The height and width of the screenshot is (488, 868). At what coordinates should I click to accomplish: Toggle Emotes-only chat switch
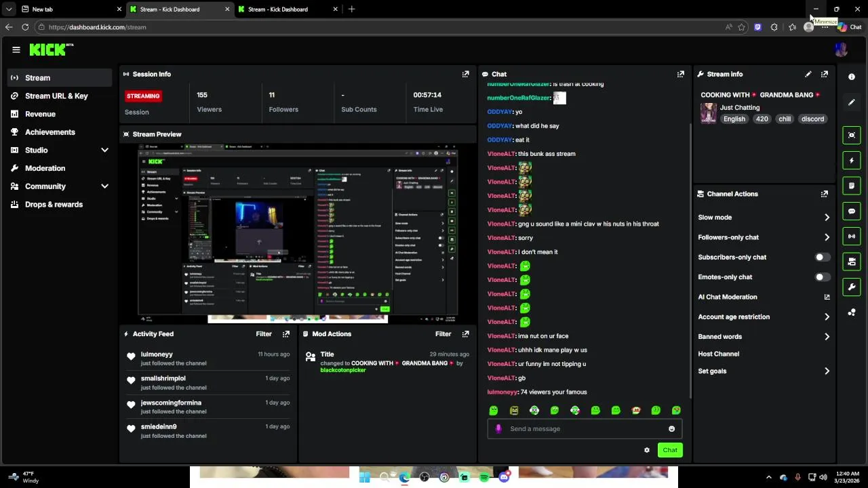click(821, 277)
